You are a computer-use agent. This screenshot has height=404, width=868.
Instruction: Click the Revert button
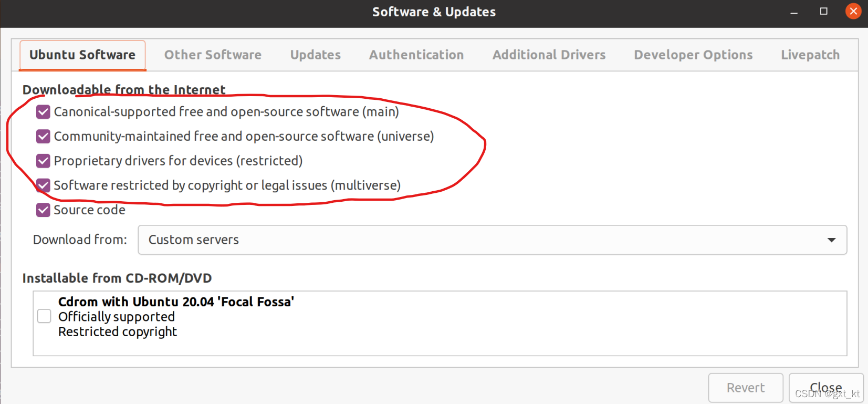pos(746,388)
